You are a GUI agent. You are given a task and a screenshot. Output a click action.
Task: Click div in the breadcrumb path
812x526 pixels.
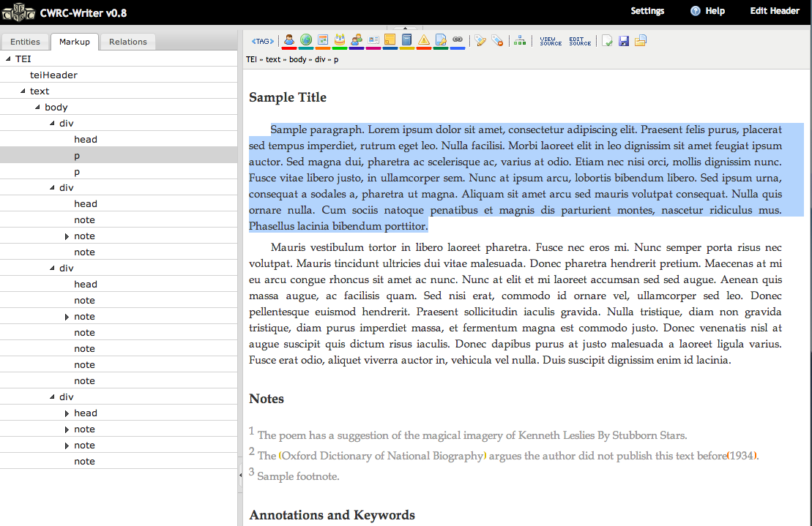tap(320, 59)
